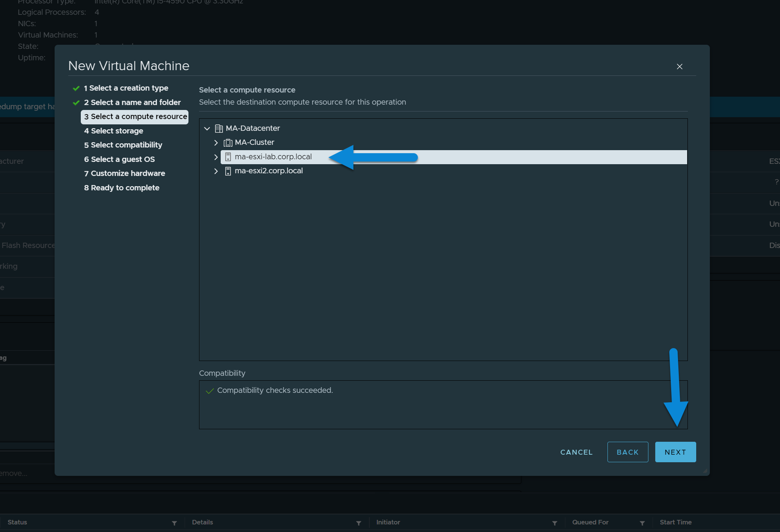
Task: Open step 4 Select storage
Action: pyautogui.click(x=113, y=131)
